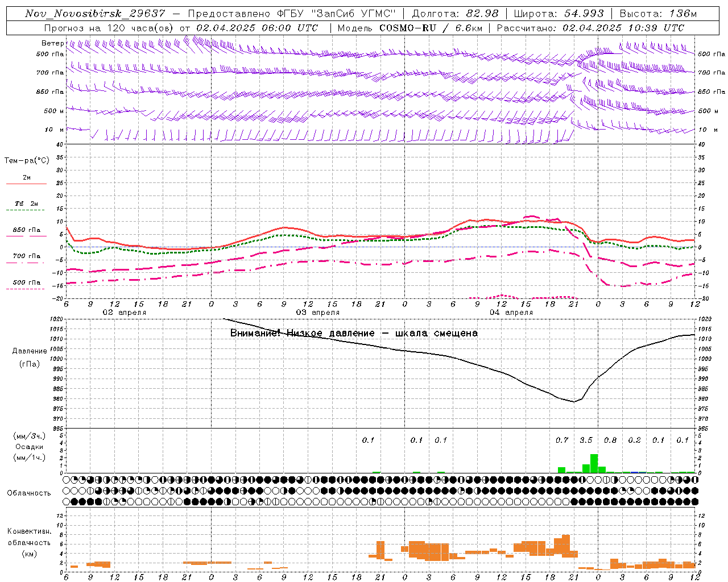Click the tallest green precipitation bar

pos(594,463)
